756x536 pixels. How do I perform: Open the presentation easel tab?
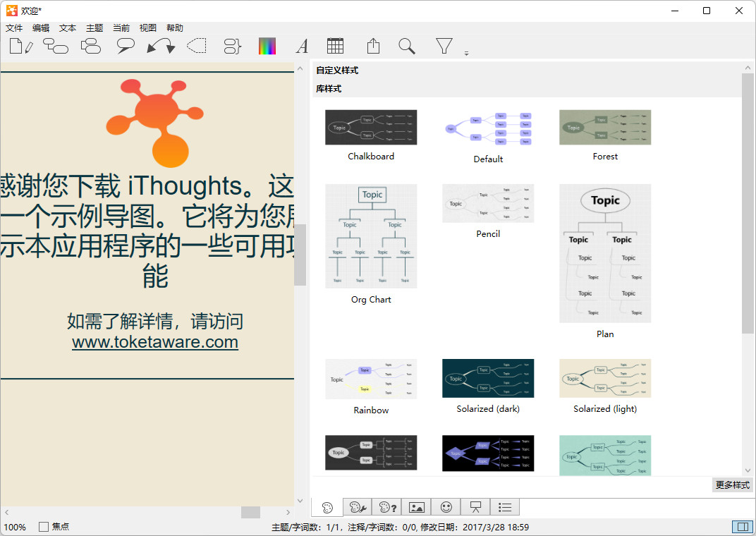(475, 508)
